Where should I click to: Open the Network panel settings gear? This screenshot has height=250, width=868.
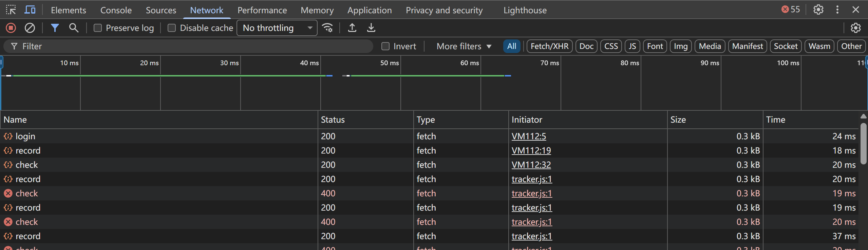(855, 28)
